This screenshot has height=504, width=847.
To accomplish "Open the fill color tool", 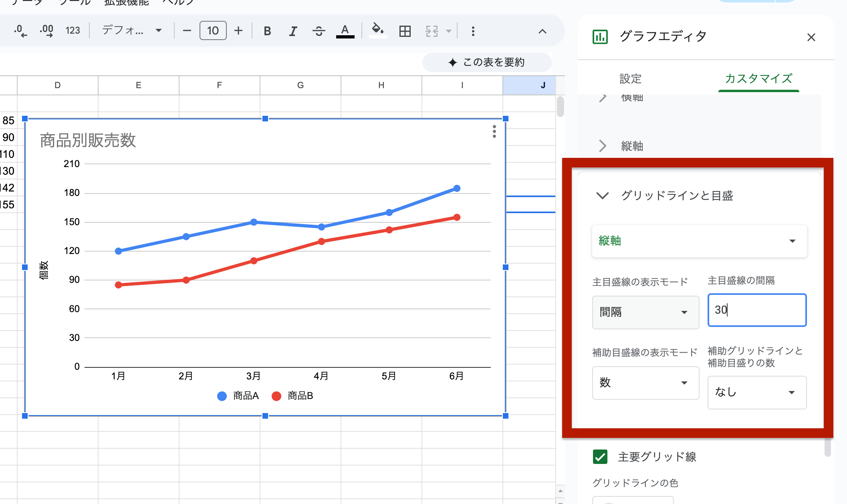I will click(377, 30).
